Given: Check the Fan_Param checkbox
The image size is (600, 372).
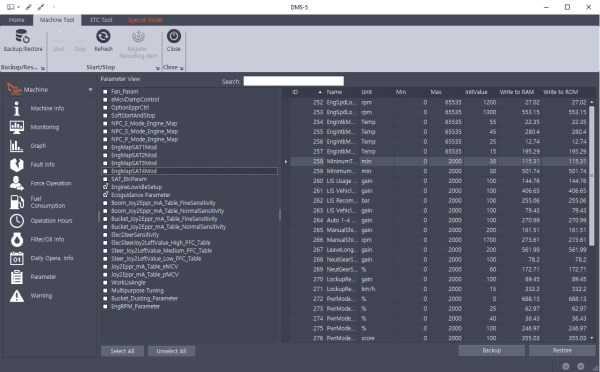Looking at the screenshot, I should click(105, 92).
